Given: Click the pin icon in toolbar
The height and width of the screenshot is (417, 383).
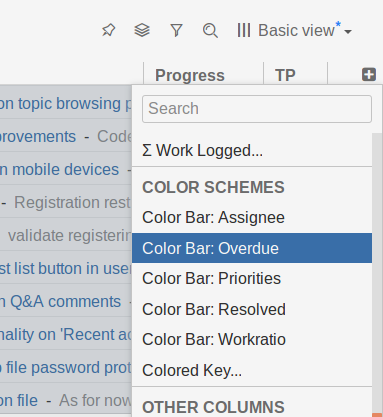Looking at the screenshot, I should pyautogui.click(x=109, y=31).
